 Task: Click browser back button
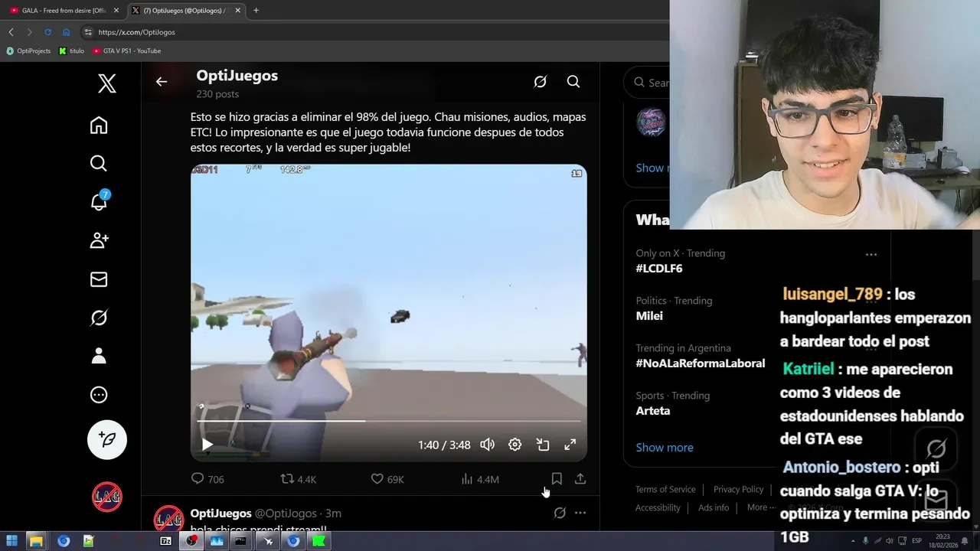[x=11, y=32]
